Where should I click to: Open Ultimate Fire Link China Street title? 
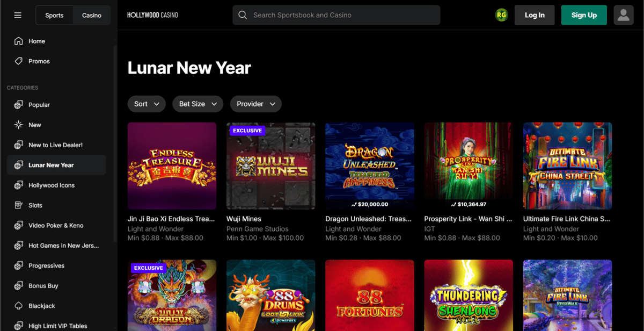567,219
